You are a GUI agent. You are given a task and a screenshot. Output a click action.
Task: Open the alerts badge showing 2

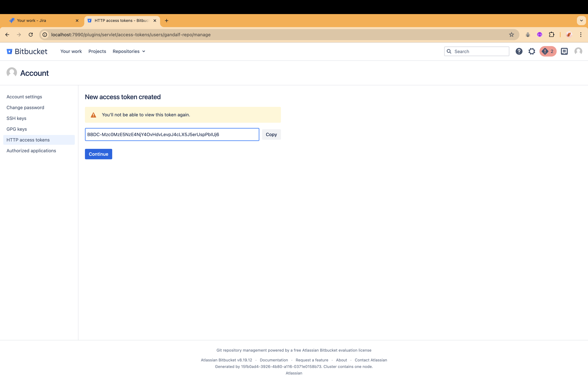pyautogui.click(x=548, y=51)
